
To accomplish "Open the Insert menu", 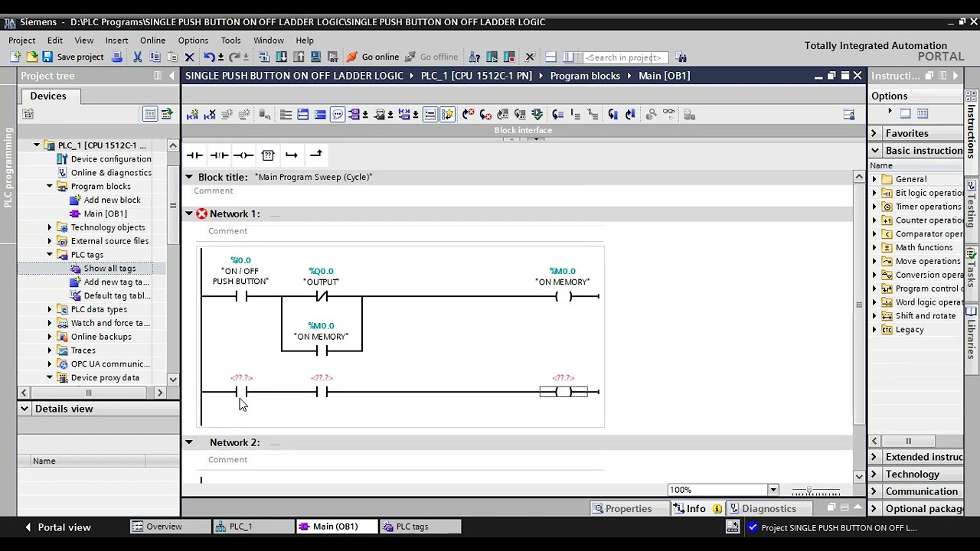I will tap(116, 41).
